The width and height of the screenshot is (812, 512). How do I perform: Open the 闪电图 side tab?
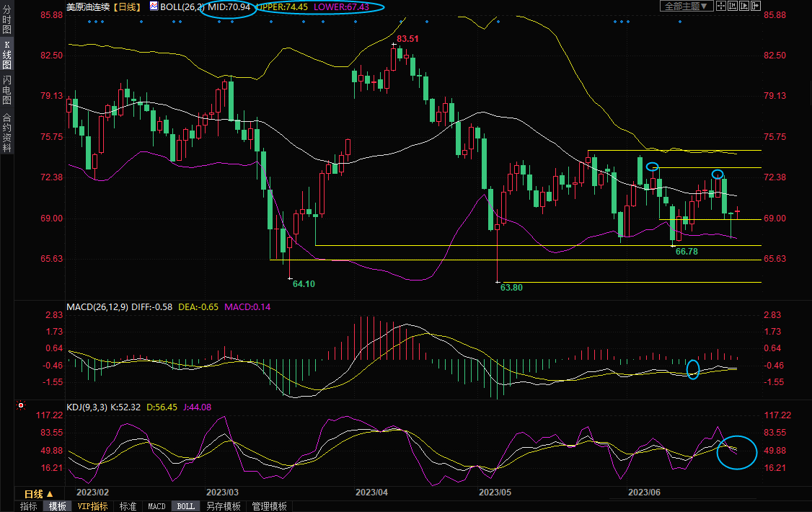click(x=6, y=90)
